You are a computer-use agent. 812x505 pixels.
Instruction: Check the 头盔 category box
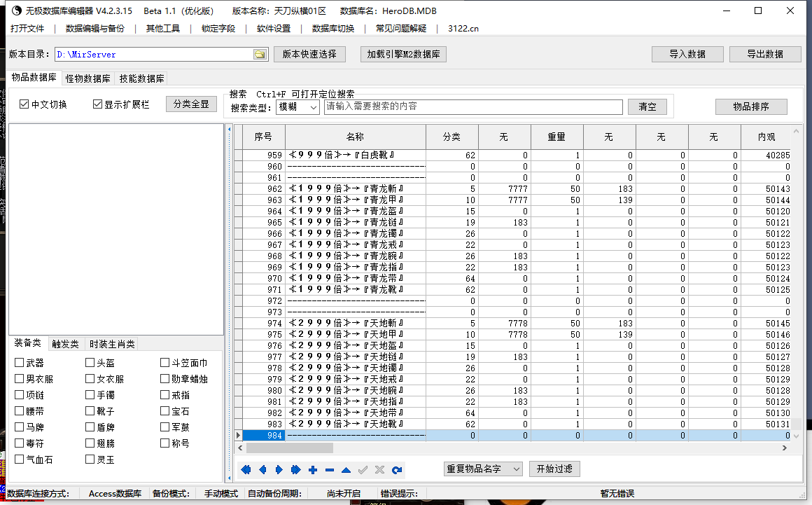(90, 363)
